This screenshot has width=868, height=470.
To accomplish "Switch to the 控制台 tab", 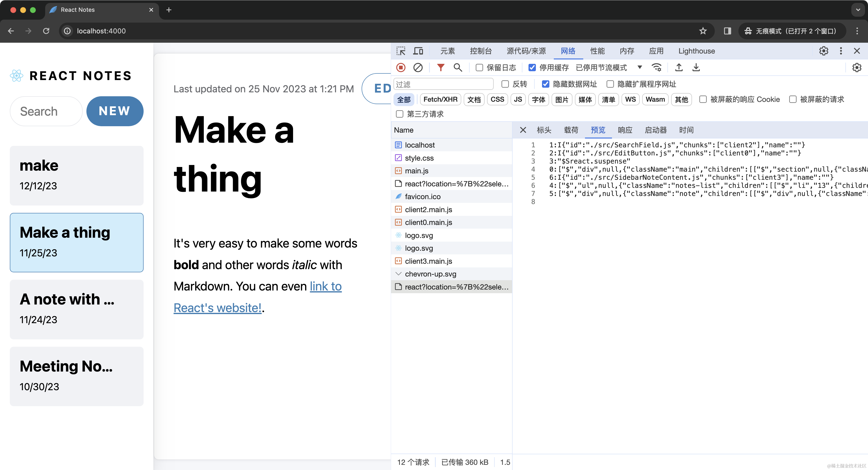I will click(x=480, y=51).
